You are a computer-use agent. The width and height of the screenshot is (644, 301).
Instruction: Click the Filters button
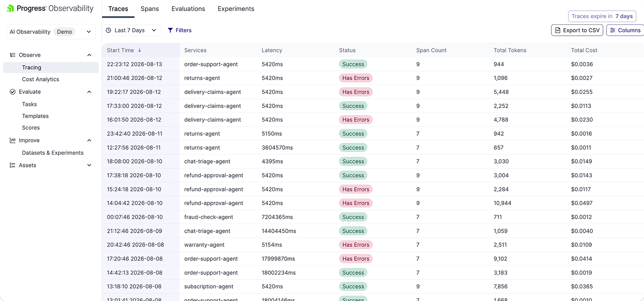[180, 30]
